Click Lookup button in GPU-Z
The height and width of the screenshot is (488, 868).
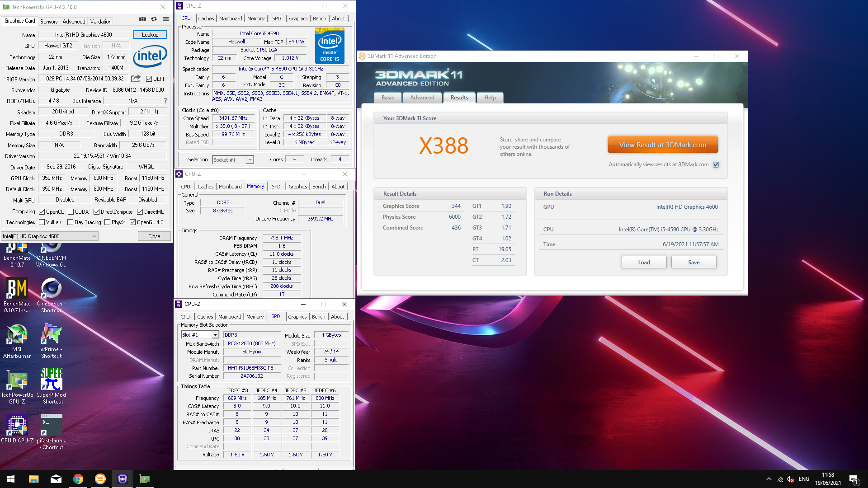(150, 35)
